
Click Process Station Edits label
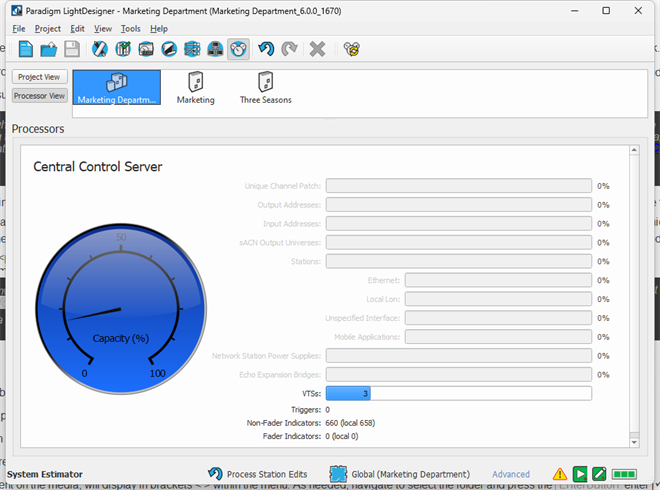267,474
